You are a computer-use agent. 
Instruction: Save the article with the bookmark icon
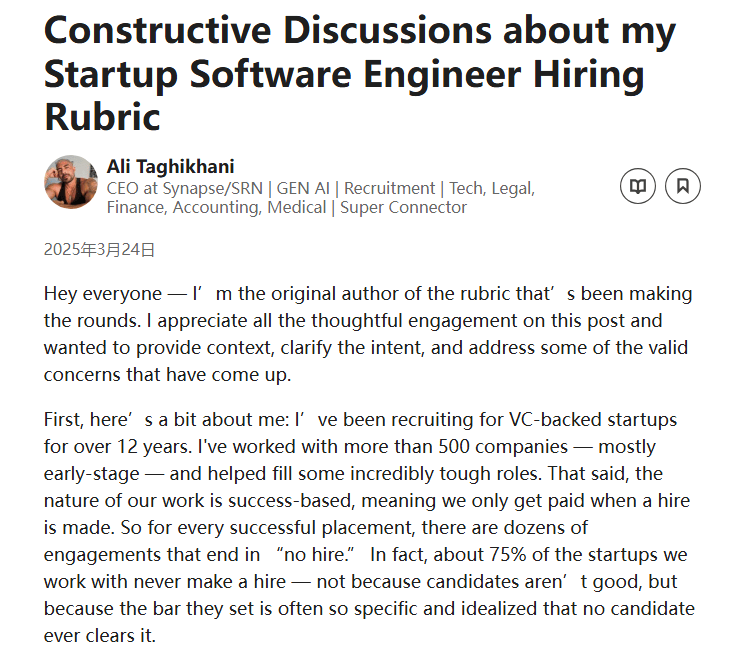pos(682,186)
